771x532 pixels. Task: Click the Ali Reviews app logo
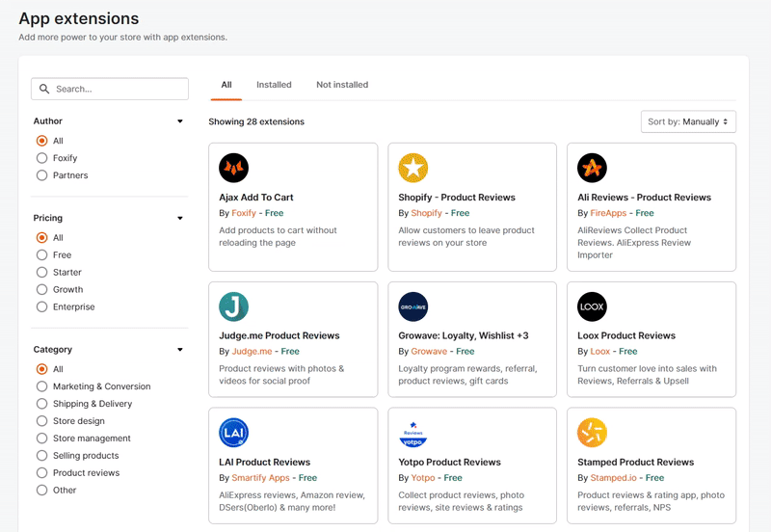[x=592, y=168]
